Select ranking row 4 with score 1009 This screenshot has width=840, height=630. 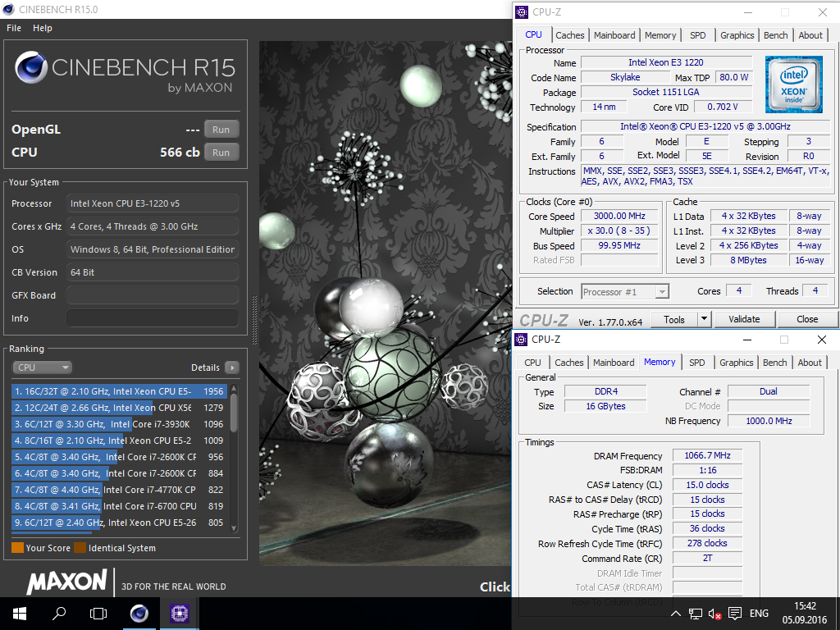pyautogui.click(x=120, y=441)
